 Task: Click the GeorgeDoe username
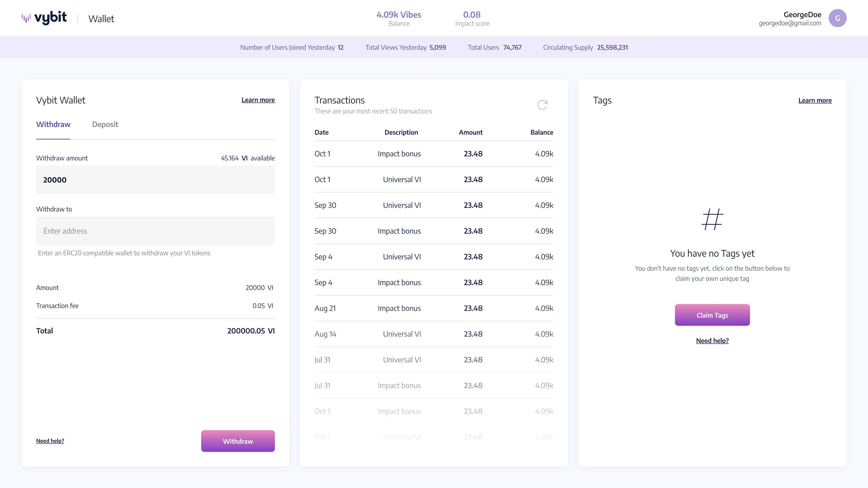(802, 15)
